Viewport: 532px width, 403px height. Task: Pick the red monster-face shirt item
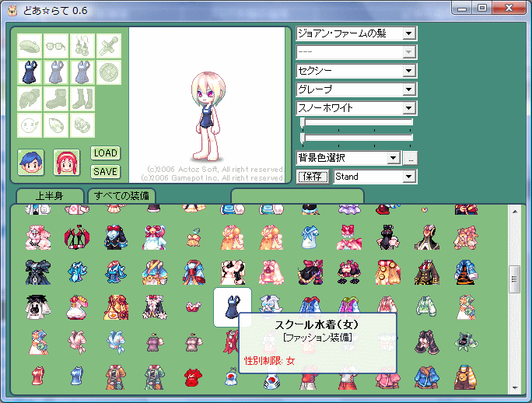[x=194, y=377]
